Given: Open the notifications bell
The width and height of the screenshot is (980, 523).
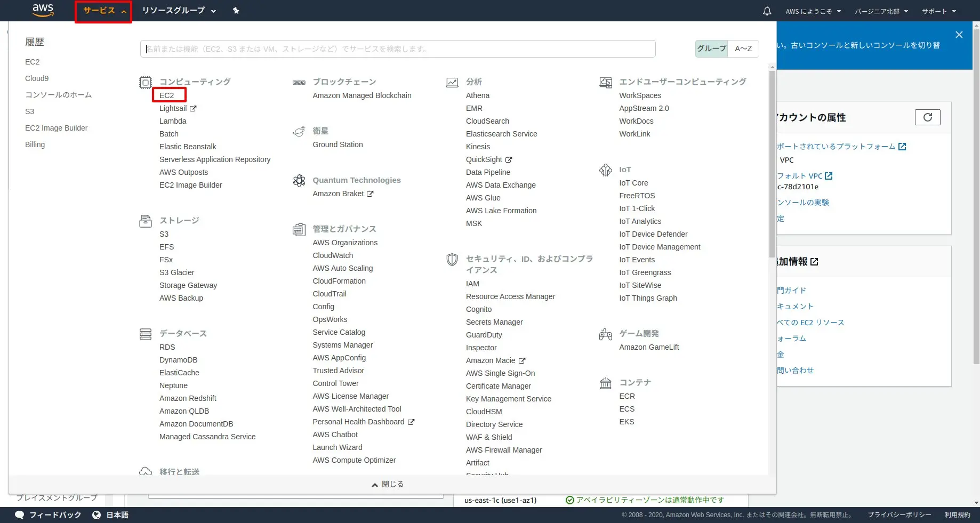Looking at the screenshot, I should (767, 11).
